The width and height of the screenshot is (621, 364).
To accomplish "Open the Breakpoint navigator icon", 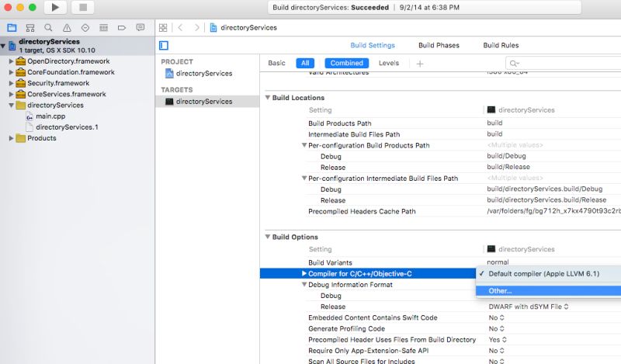I will [x=122, y=28].
